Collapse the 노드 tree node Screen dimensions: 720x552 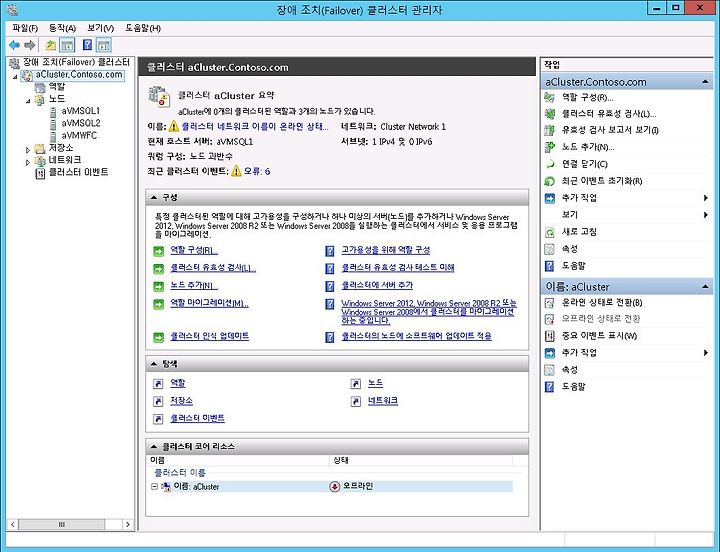[x=28, y=101]
